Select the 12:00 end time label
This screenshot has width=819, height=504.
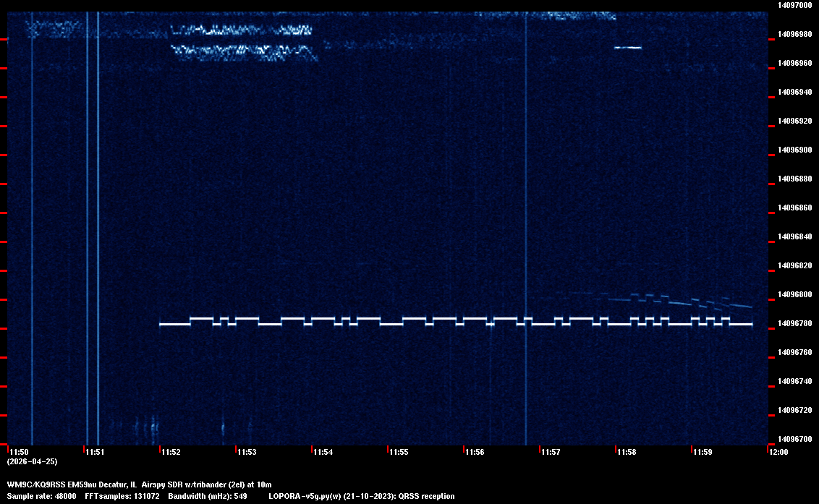[778, 452]
